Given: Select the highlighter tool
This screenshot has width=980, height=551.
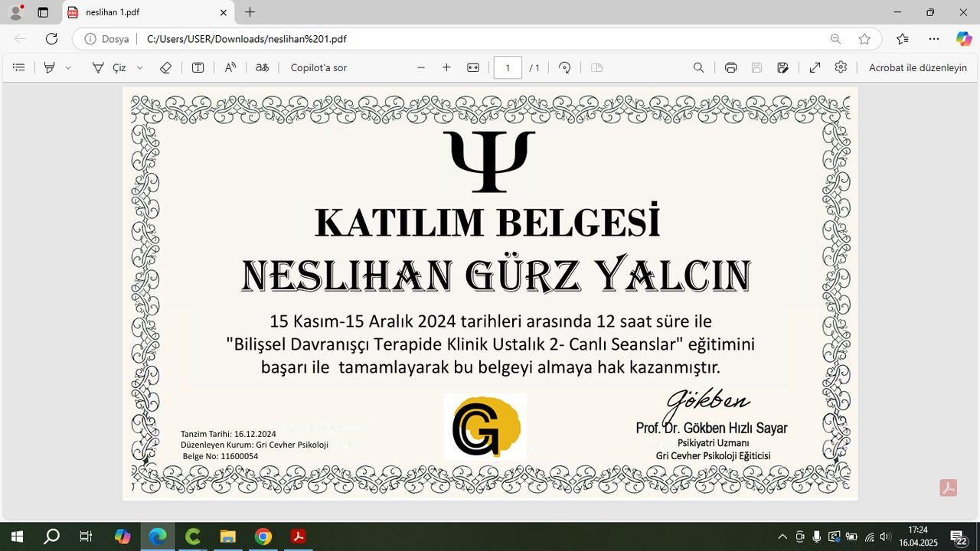Looking at the screenshot, I should coord(50,67).
